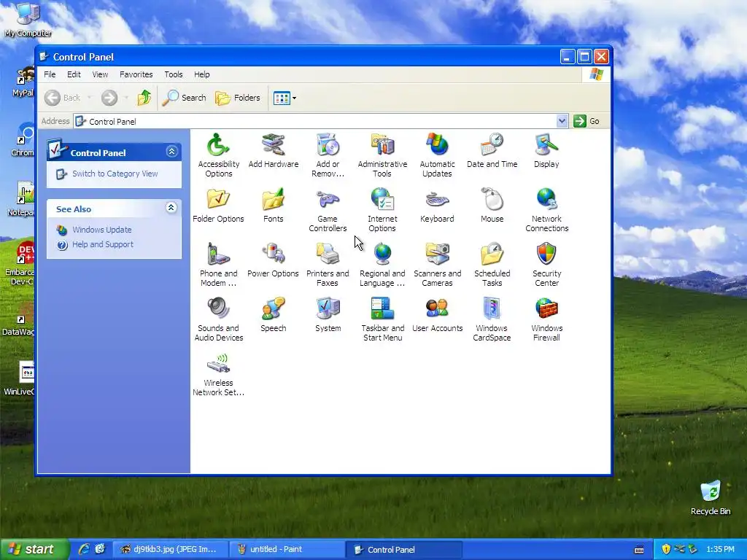Open Recycle Bin desktop icon
The width and height of the screenshot is (747, 560).
pos(711,498)
